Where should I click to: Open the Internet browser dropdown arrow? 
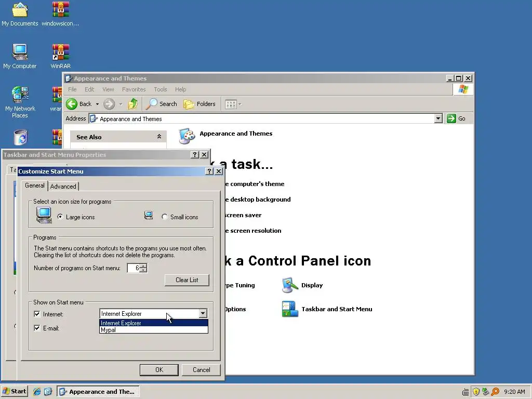click(x=203, y=313)
